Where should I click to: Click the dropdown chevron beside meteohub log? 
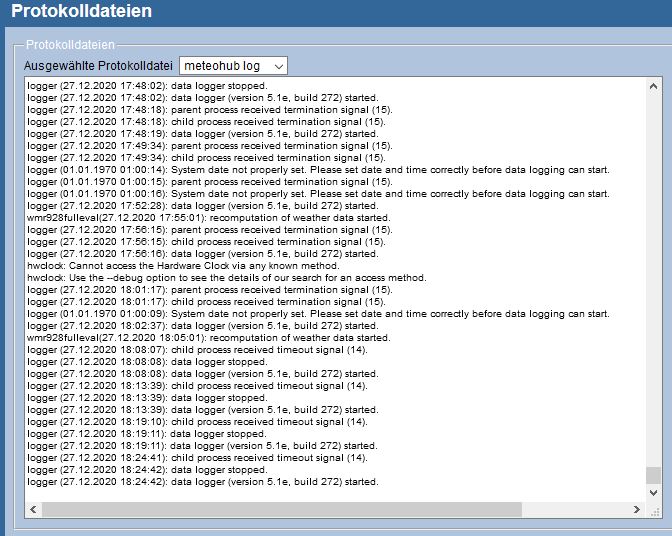(278, 66)
